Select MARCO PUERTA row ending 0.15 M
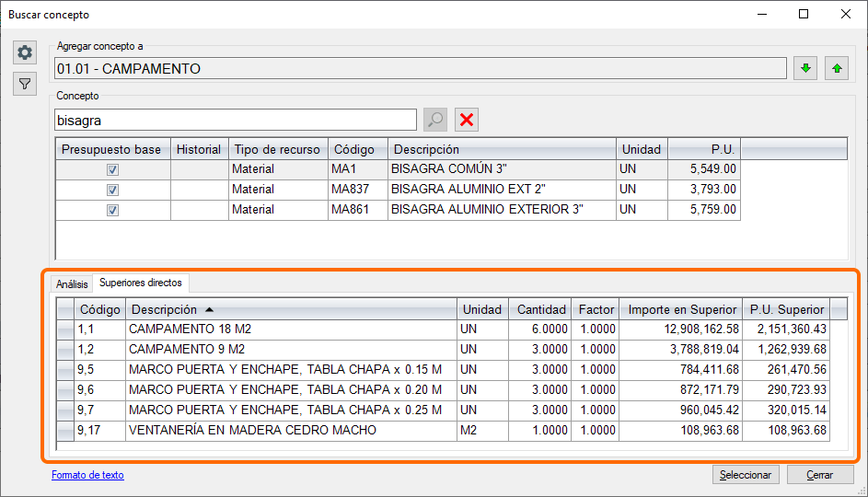Image resolution: width=868 pixels, height=497 pixels. (x=443, y=370)
